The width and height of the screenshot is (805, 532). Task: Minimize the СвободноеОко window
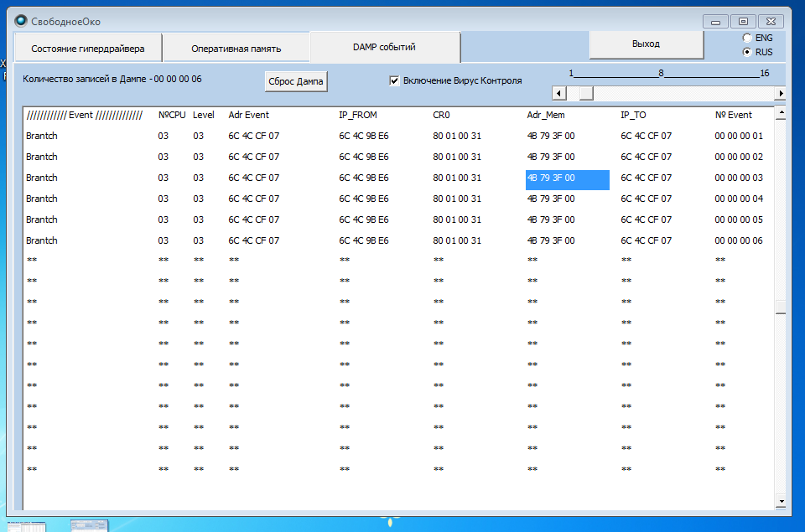pyautogui.click(x=715, y=22)
